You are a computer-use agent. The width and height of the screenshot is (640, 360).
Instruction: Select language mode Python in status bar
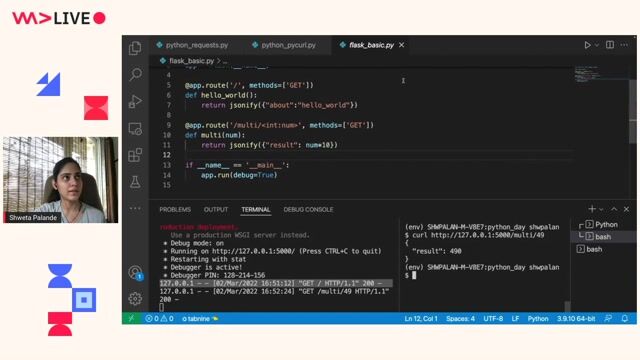(x=538, y=319)
